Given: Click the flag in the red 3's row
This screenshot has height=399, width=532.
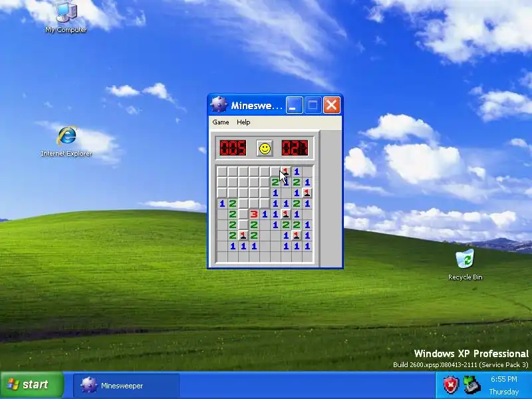Looking at the screenshot, I should click(x=286, y=214).
